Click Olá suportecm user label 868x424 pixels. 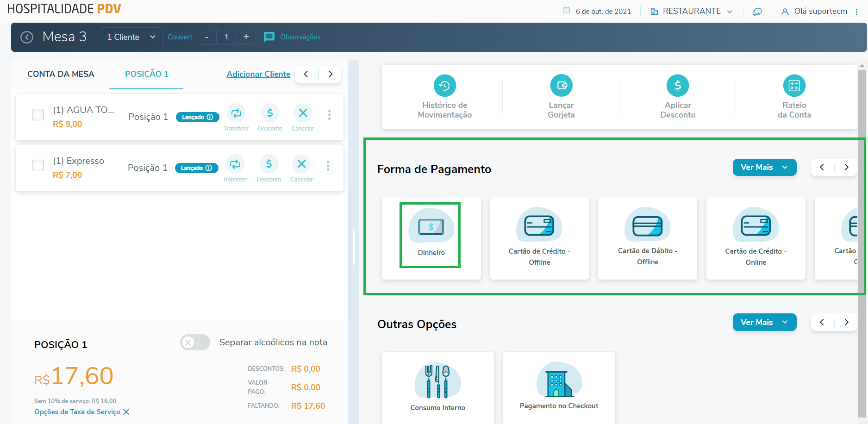pyautogui.click(x=820, y=11)
